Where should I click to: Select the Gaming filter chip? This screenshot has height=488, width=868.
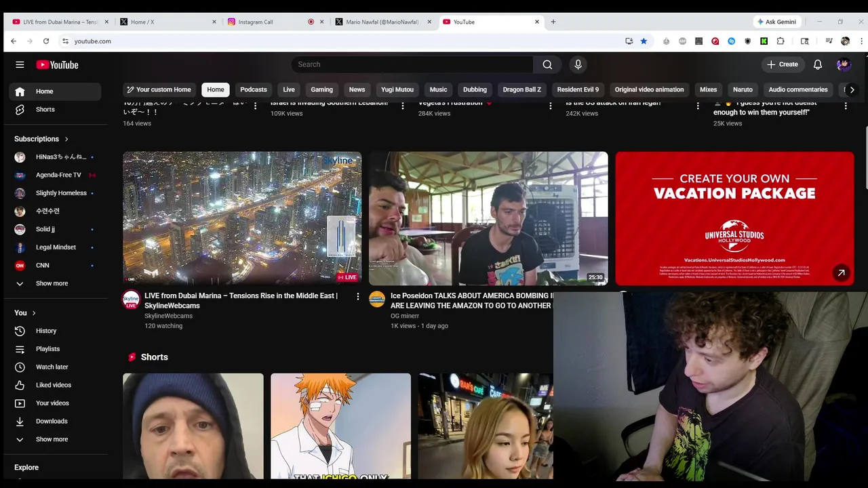click(x=321, y=89)
